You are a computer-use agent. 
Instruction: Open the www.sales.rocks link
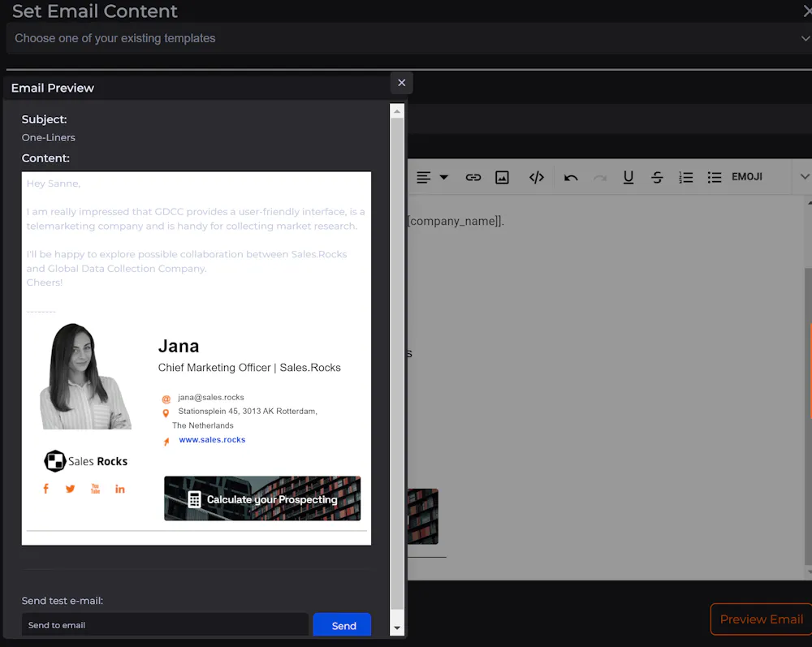[212, 440]
